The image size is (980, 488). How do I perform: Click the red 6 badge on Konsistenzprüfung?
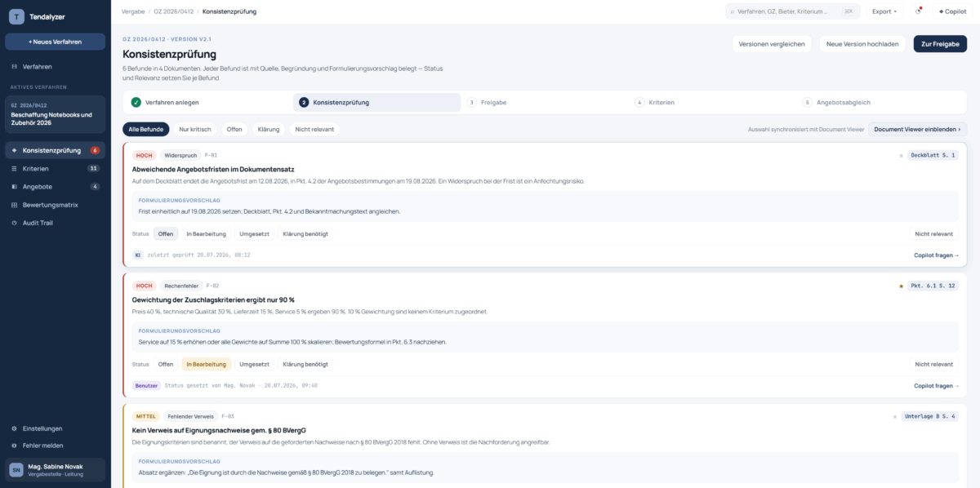coord(95,150)
